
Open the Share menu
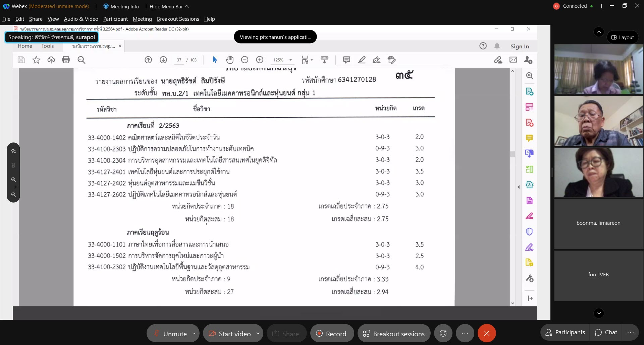pos(36,19)
